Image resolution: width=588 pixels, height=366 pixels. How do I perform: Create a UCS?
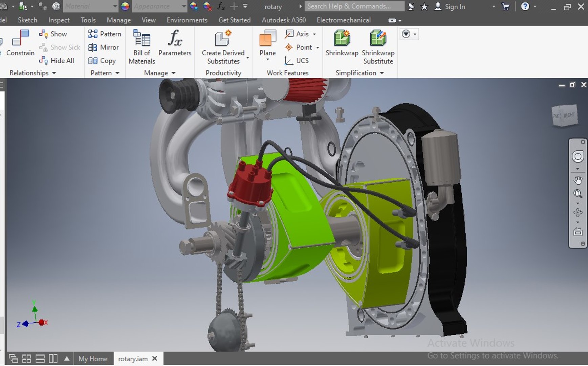click(x=297, y=61)
